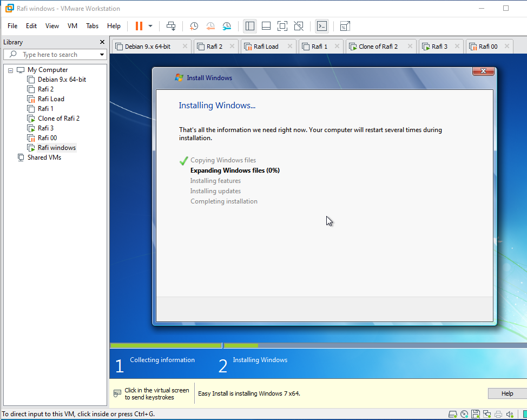The image size is (527, 420).
Task: Toggle the library sidebar view icon
Action: coord(250,26)
